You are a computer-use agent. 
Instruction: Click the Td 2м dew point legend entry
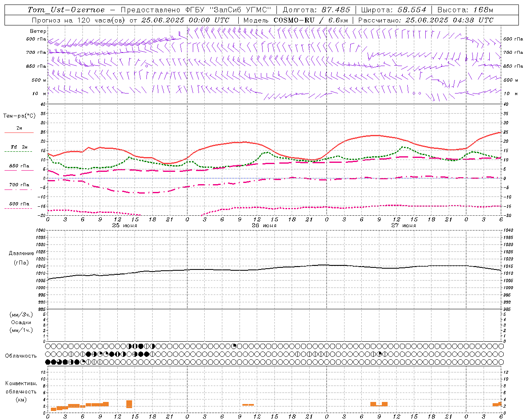19,147
